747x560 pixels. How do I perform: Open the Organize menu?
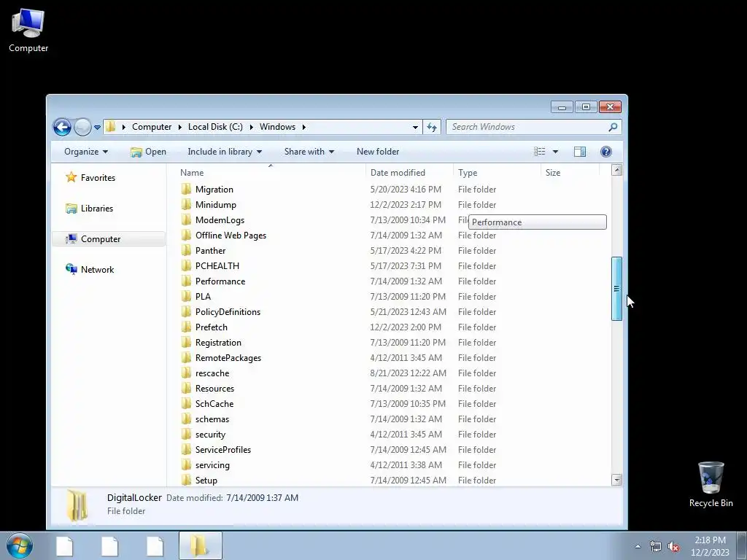coord(86,152)
